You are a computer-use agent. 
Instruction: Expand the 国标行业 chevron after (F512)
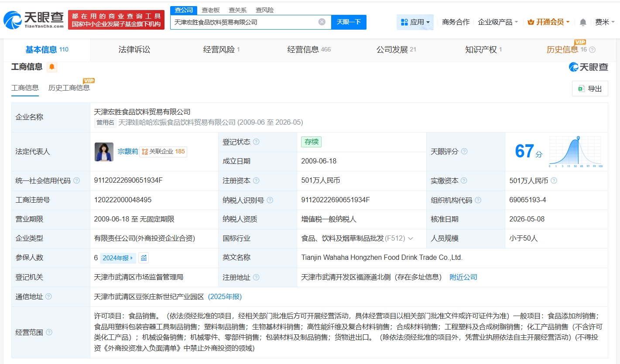coord(411,238)
